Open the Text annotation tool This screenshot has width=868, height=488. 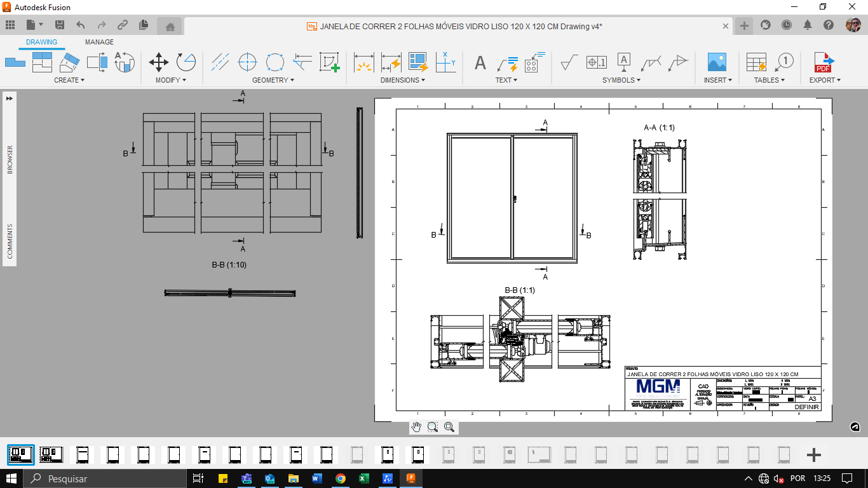click(479, 64)
